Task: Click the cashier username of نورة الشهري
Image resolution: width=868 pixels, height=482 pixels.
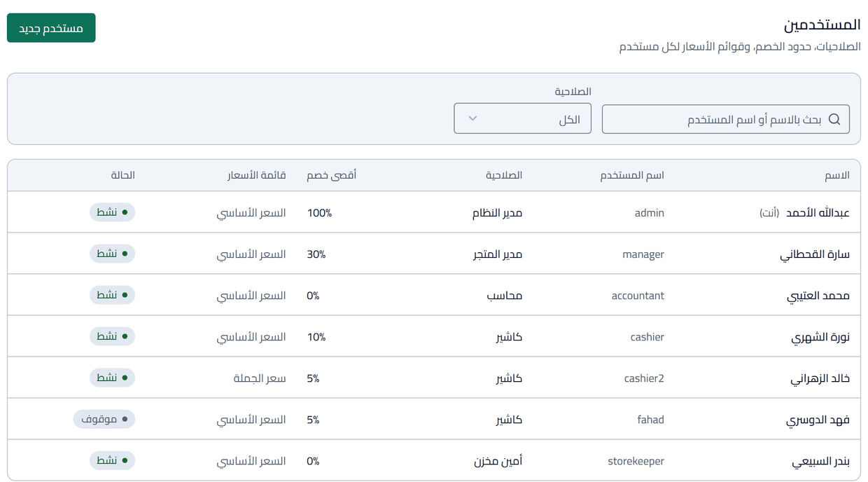Action: (x=647, y=337)
